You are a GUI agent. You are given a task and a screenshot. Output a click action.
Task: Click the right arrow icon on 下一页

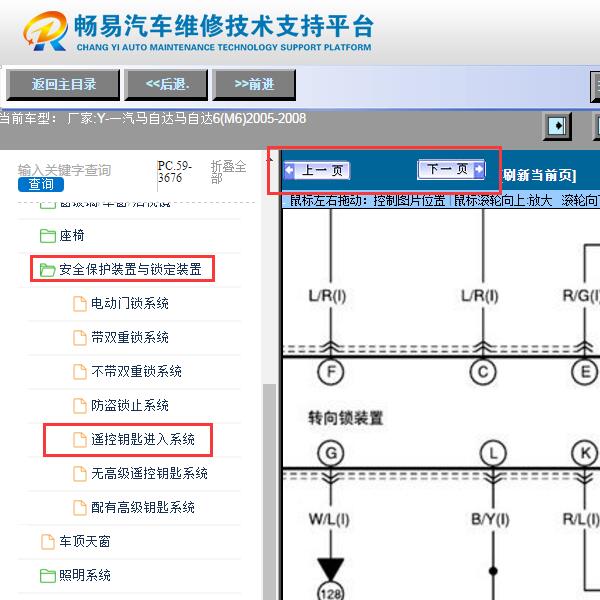[x=479, y=169]
